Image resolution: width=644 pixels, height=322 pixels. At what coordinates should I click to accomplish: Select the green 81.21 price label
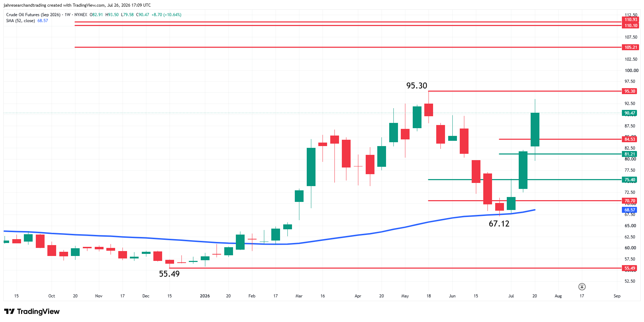[630, 154]
